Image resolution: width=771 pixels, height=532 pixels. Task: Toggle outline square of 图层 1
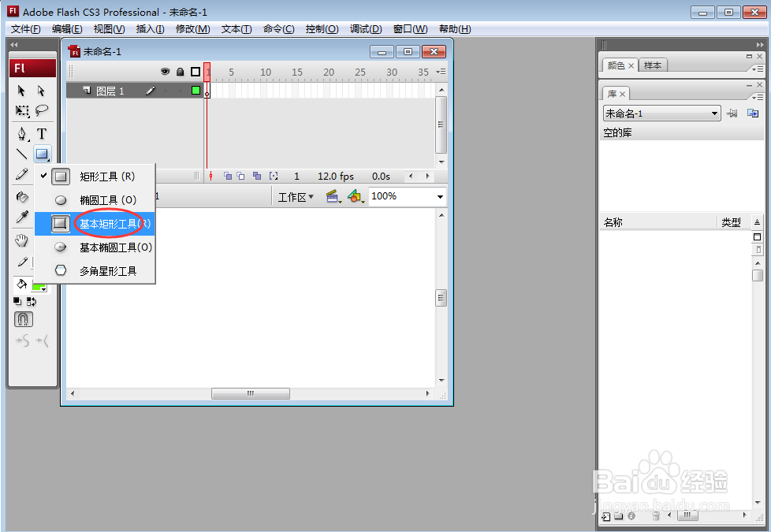pos(196,91)
